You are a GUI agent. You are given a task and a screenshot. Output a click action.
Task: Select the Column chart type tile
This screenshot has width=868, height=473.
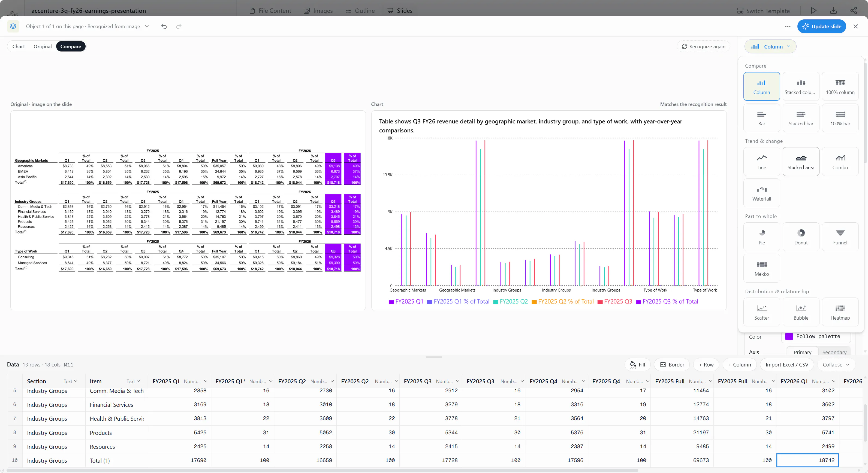coord(761,86)
